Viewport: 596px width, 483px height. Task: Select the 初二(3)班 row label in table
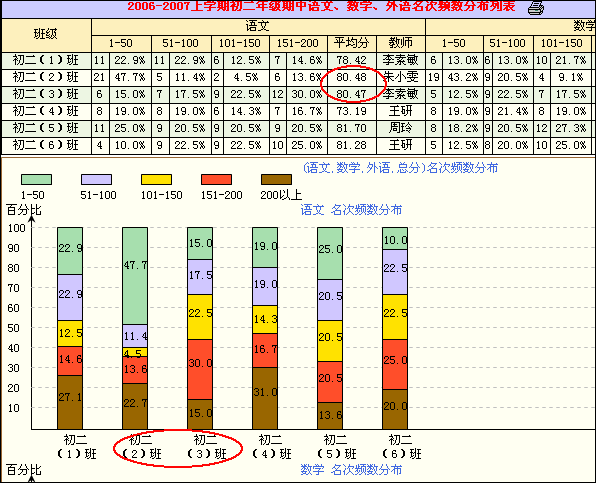[x=46, y=94]
